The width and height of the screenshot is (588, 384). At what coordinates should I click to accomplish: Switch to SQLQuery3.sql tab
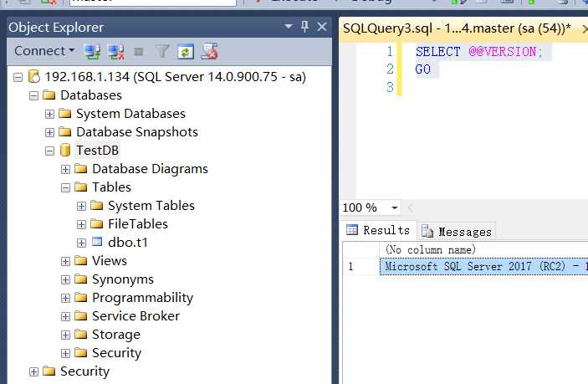click(x=457, y=28)
